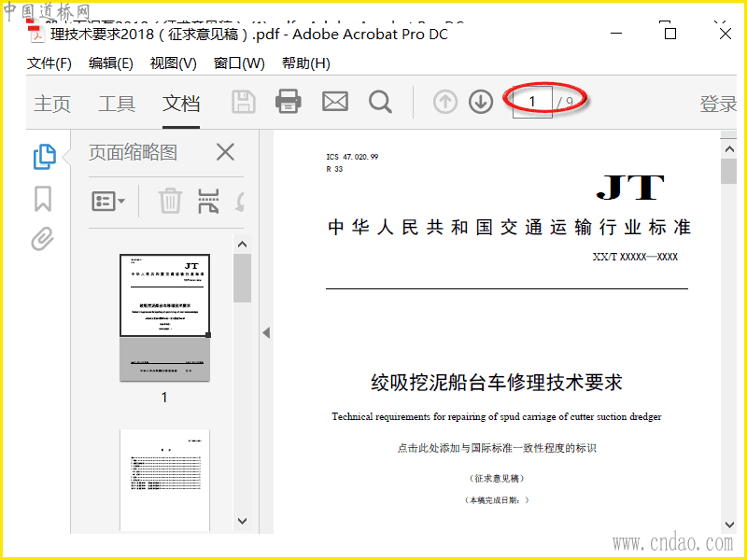This screenshot has width=747, height=560.
Task: Close the 页面缩略图 panel
Action: pos(225,152)
